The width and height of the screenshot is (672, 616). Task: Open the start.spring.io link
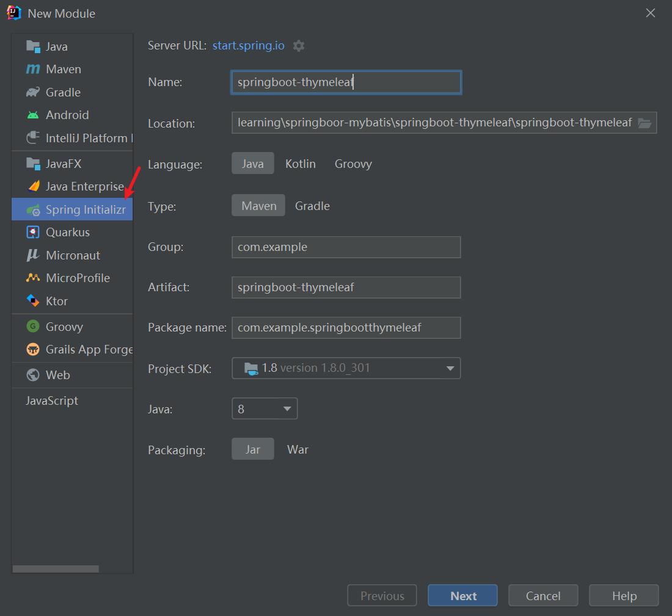249,45
